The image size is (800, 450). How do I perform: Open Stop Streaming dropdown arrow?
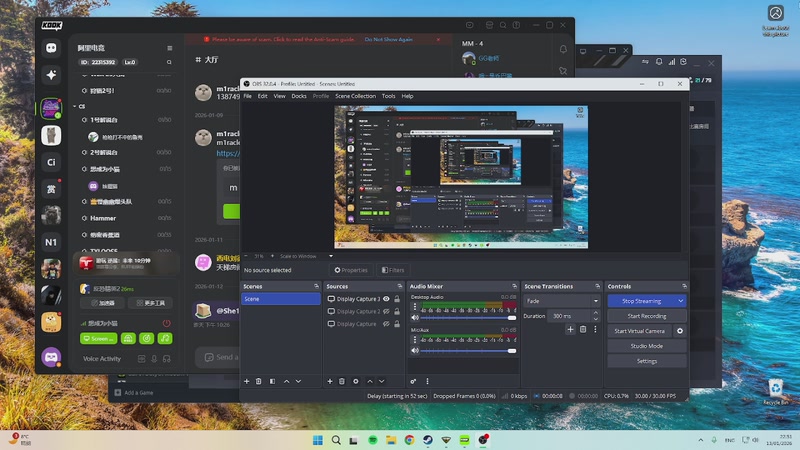point(681,301)
